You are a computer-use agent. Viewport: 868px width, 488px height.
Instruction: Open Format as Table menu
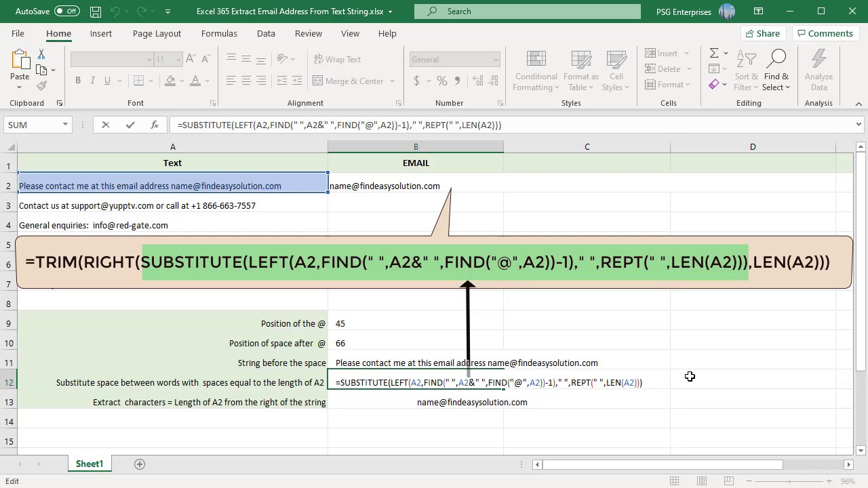[580, 70]
